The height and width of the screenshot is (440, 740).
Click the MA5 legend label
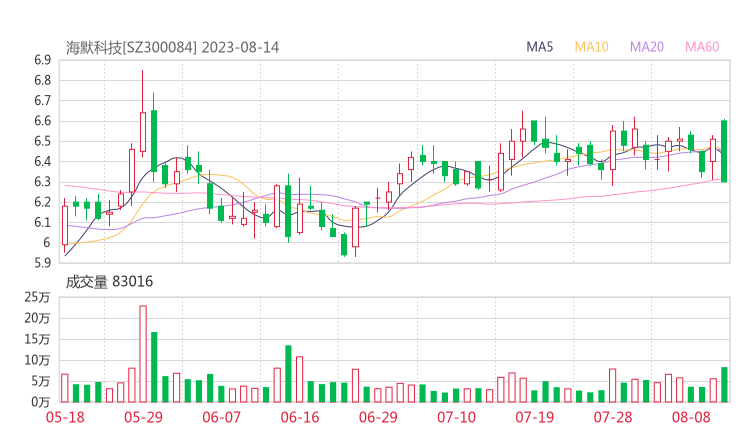(539, 47)
